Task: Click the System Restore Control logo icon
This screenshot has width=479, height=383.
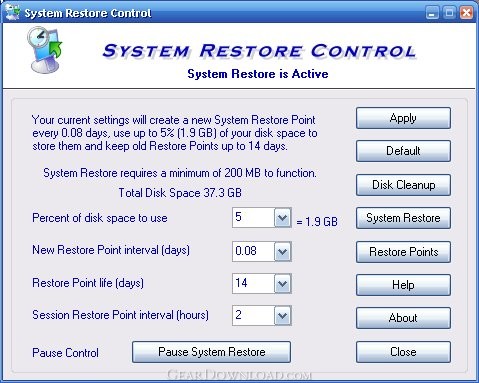Action: point(45,50)
